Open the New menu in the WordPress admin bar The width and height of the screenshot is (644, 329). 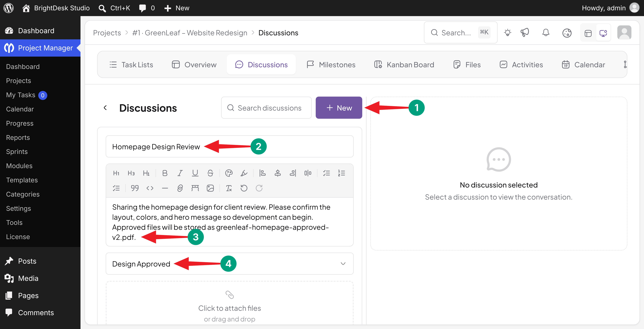177,8
